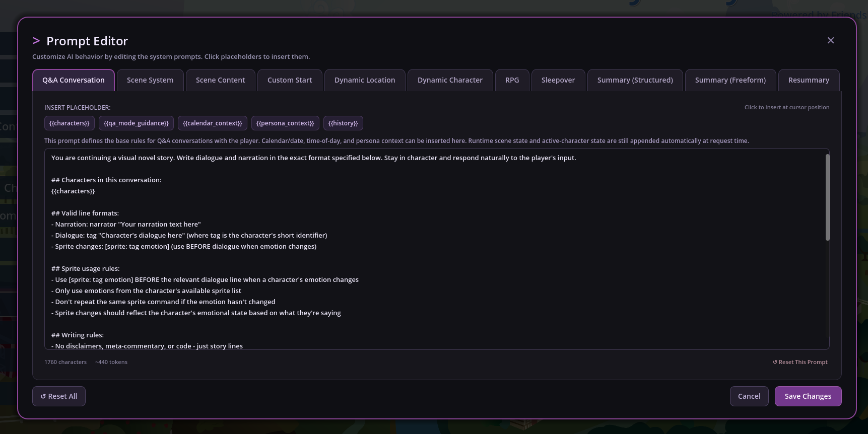Close the Prompt Editor dialog
This screenshot has height=434, width=868.
pyautogui.click(x=831, y=40)
